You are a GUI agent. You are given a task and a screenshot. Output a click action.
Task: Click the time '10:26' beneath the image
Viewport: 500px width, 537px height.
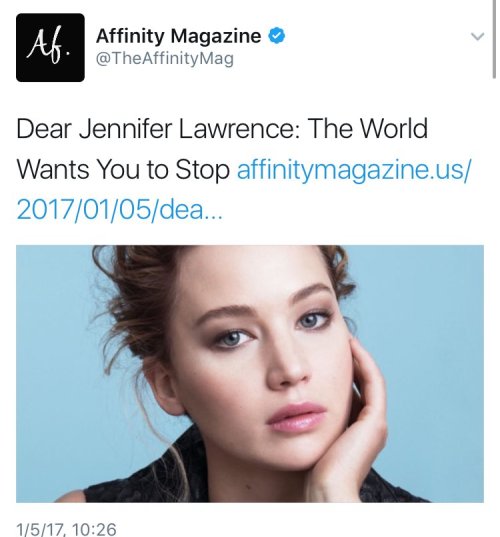[95, 529]
